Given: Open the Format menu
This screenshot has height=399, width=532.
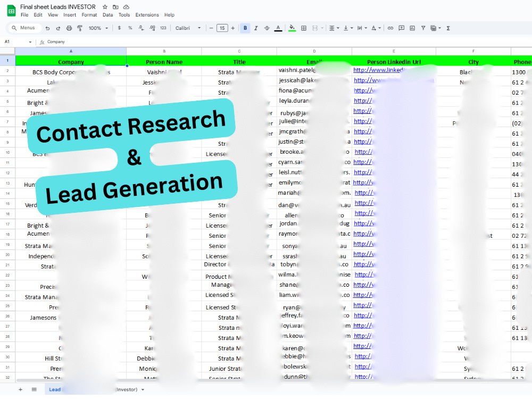Looking at the screenshot, I should click(x=89, y=15).
